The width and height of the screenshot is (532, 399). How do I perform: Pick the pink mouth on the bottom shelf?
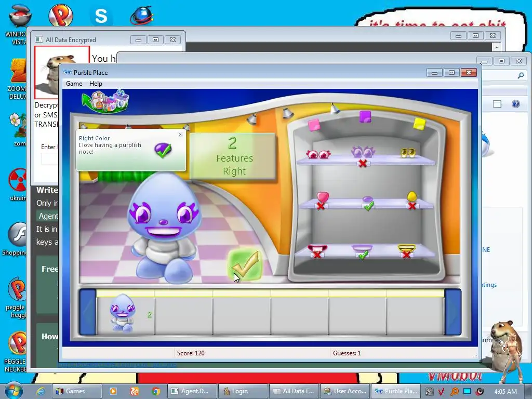317,249
